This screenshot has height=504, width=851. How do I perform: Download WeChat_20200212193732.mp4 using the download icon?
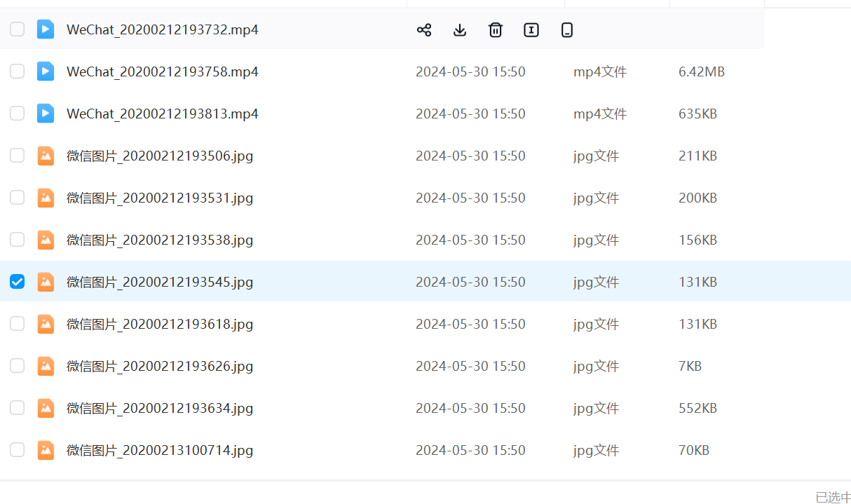(x=460, y=29)
